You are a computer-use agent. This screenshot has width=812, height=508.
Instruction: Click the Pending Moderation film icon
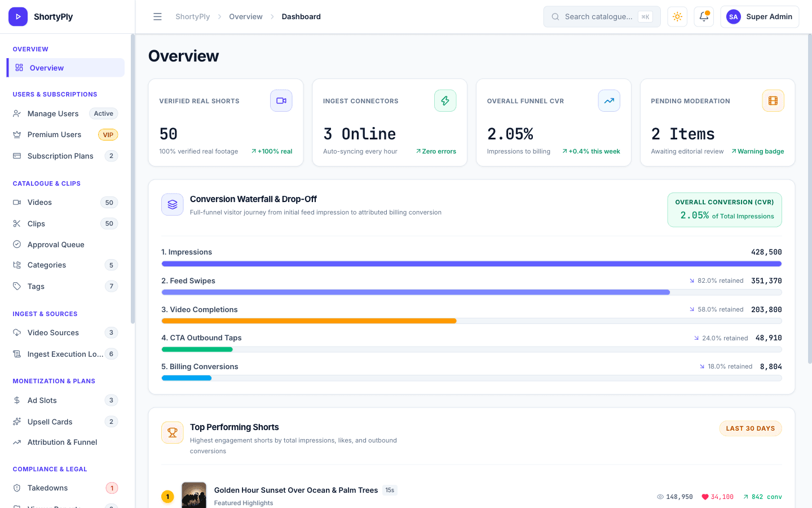pyautogui.click(x=773, y=100)
